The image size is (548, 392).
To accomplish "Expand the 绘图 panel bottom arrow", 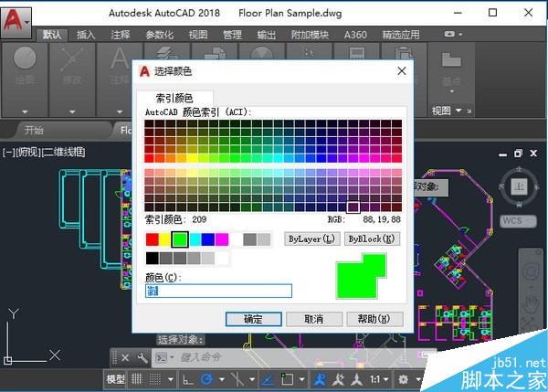I will (x=25, y=111).
